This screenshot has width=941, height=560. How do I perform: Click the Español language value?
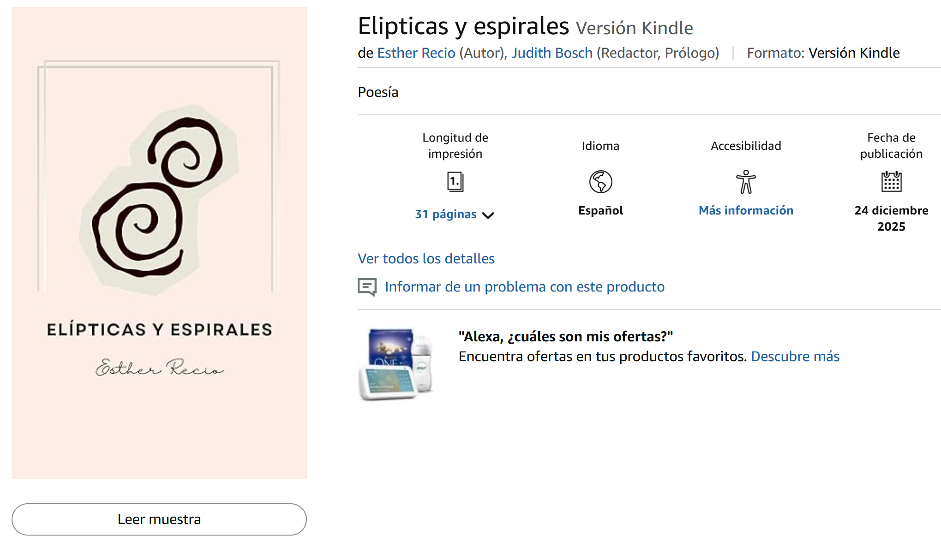[600, 210]
